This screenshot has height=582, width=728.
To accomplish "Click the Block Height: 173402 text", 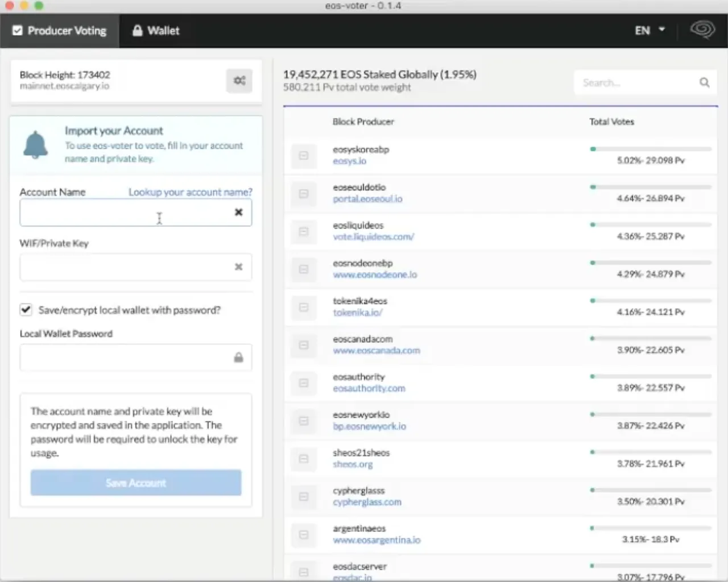I will click(65, 74).
